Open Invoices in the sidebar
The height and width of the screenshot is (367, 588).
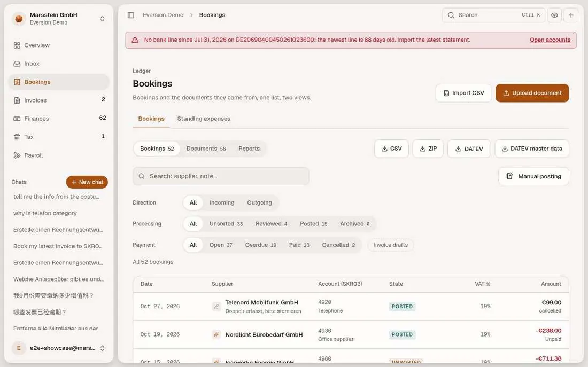[59, 100]
